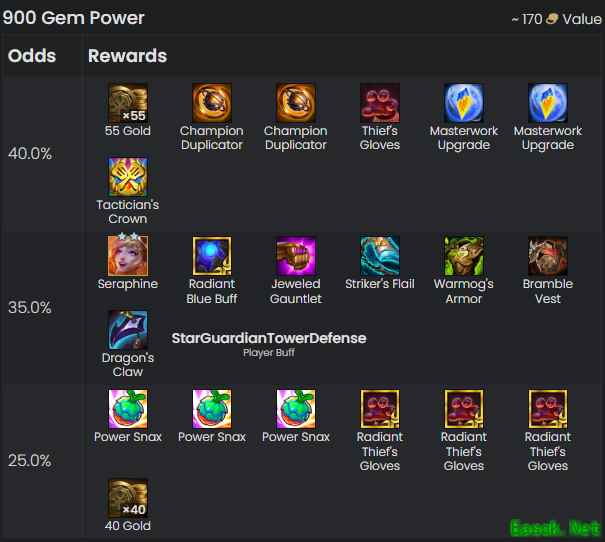The image size is (605, 542).
Task: Select the Radiant Blue Buff icon
Action: click(212, 256)
